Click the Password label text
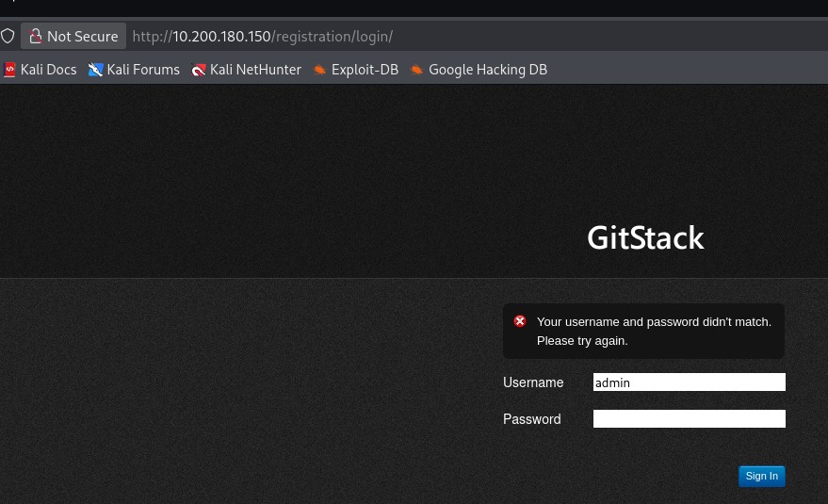This screenshot has height=504, width=828. coord(531,419)
